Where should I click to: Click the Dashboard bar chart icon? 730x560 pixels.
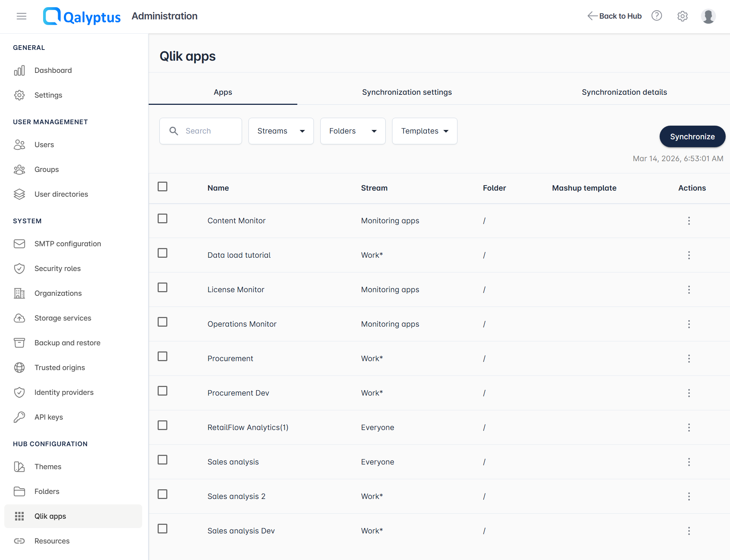pos(19,70)
